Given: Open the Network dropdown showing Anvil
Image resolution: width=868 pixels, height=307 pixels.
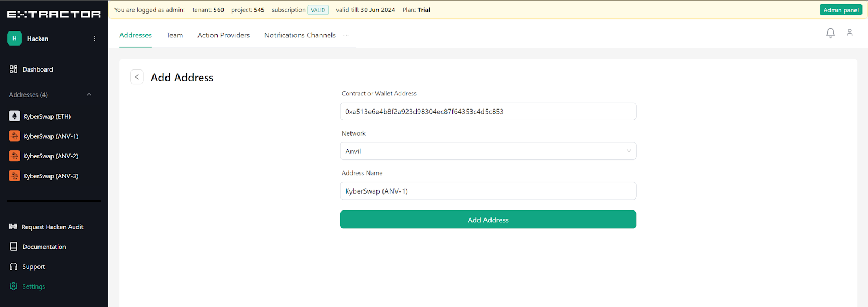Looking at the screenshot, I should [488, 151].
